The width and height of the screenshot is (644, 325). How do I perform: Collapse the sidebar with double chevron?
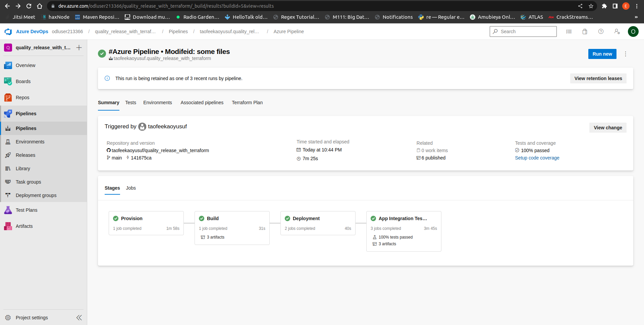(79, 318)
